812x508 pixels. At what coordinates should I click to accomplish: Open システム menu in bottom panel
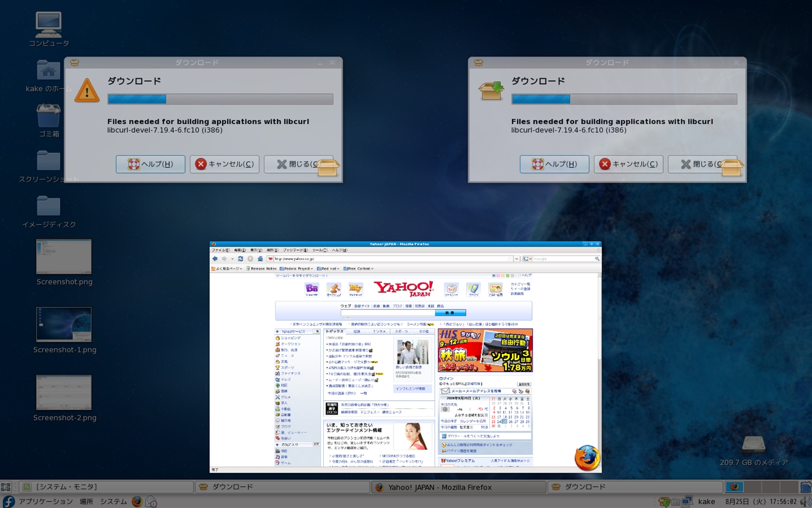click(x=113, y=501)
